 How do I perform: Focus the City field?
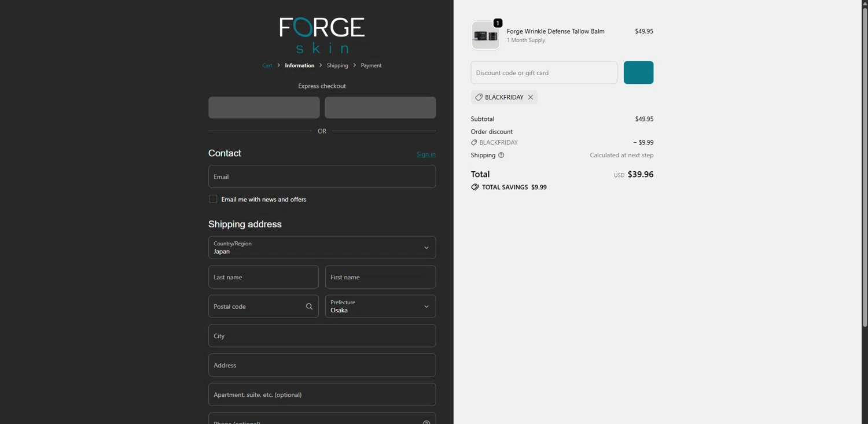(x=322, y=335)
